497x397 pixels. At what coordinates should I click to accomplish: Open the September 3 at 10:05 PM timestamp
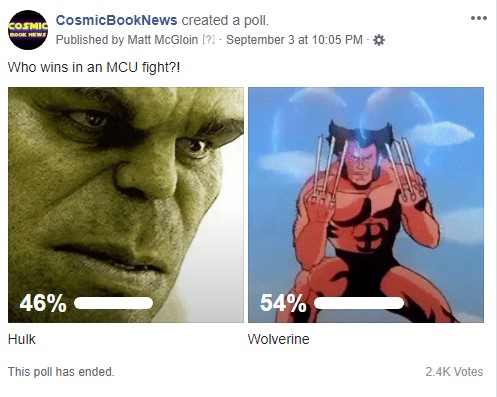[x=294, y=40]
